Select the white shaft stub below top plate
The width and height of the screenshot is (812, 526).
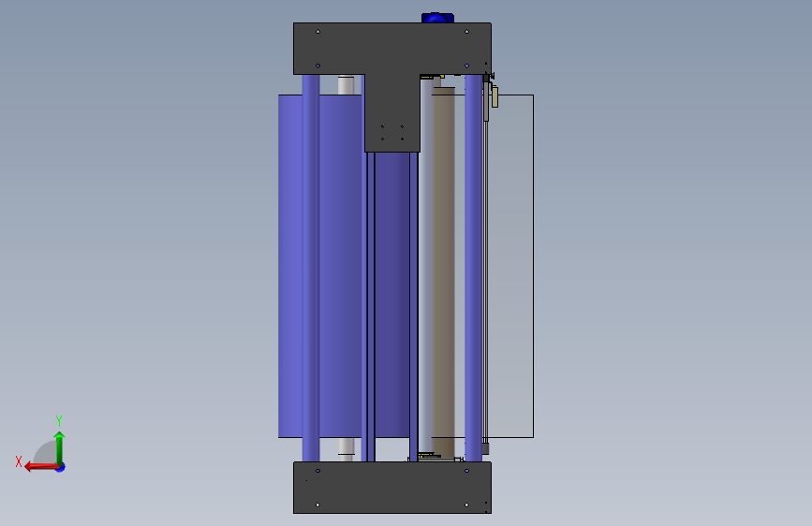coord(346,85)
